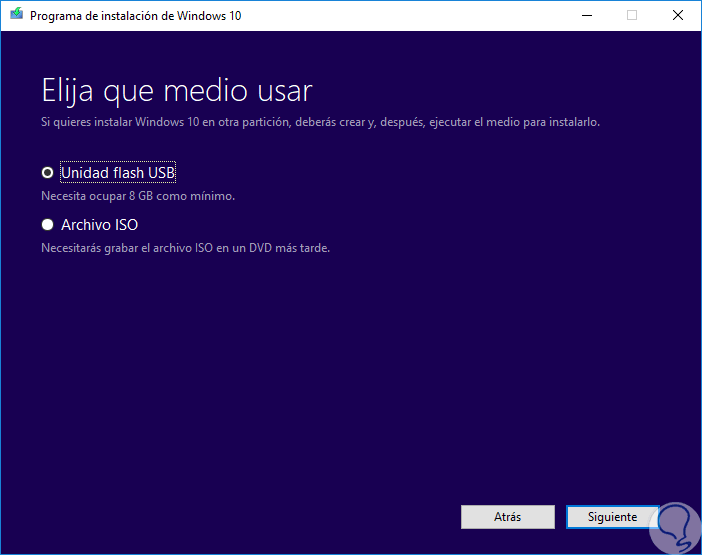This screenshot has width=702, height=555.
Task: Close the Windows 10 setup window
Action: [678, 16]
